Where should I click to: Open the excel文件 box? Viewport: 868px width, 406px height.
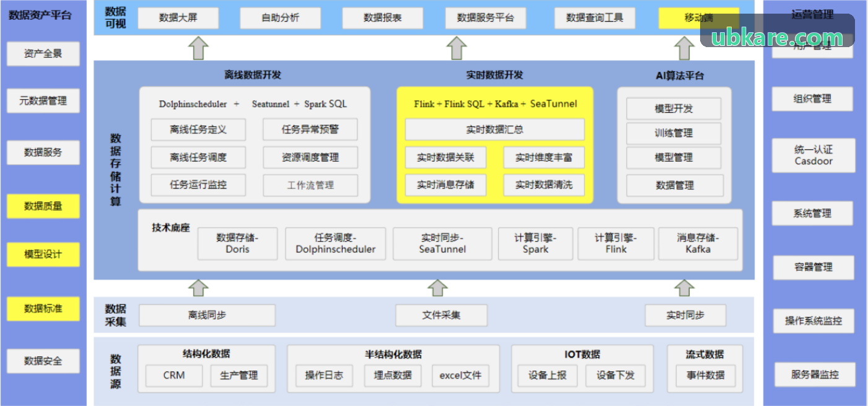(460, 376)
